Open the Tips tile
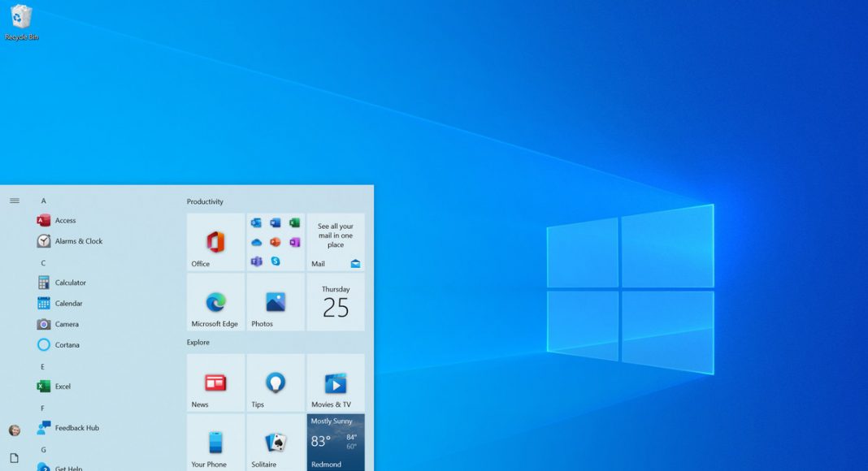This screenshot has height=471, width=868. [276, 382]
